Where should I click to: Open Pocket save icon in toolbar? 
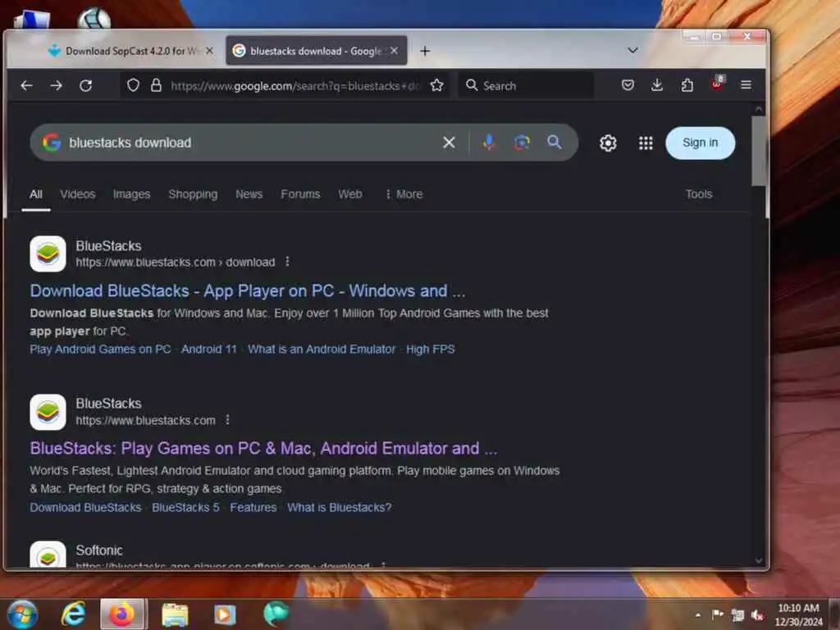point(628,85)
